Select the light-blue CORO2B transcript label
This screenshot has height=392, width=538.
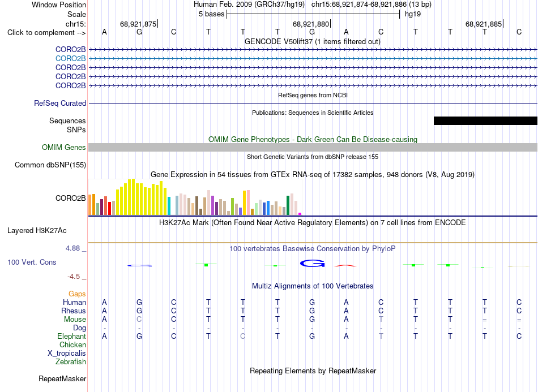pyautogui.click(x=70, y=59)
